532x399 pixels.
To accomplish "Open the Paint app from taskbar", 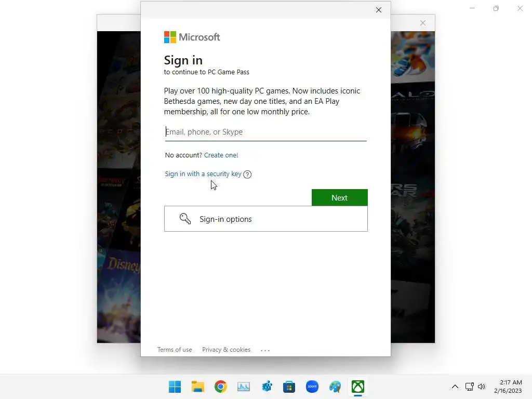I will tap(335, 387).
